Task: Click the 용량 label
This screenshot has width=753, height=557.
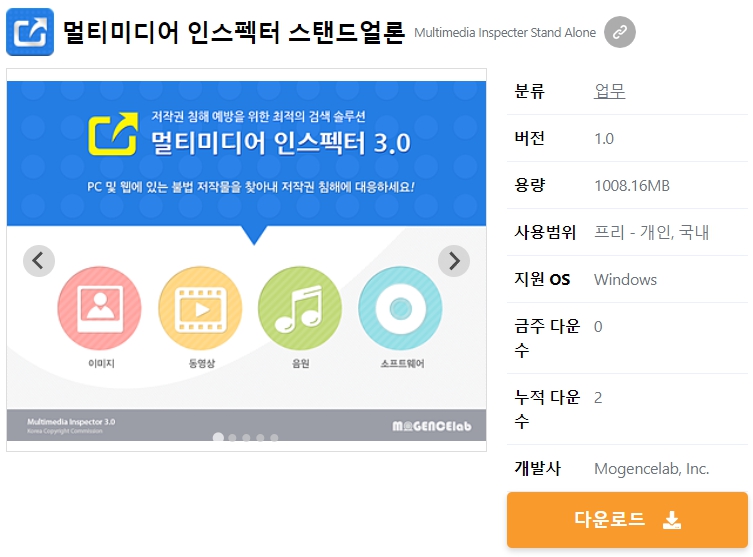Action: [x=530, y=185]
